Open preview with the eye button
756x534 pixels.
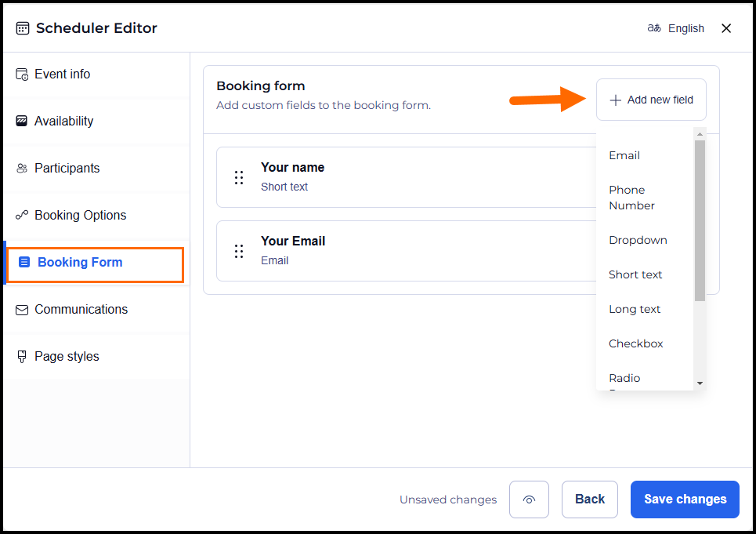pos(529,499)
